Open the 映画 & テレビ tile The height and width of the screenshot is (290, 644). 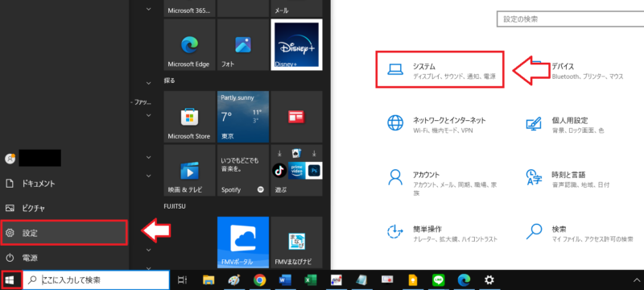[189, 171]
